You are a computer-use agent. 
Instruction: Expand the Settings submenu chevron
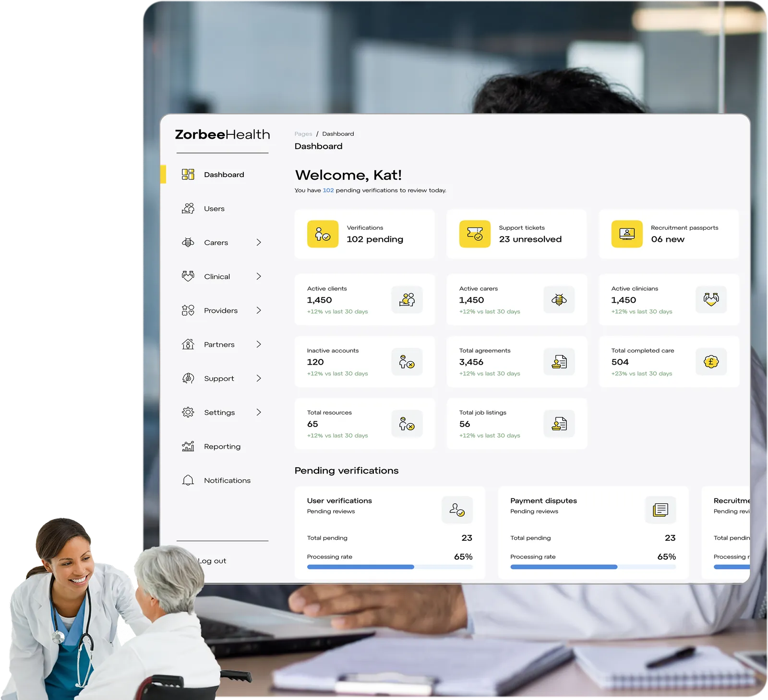point(259,412)
